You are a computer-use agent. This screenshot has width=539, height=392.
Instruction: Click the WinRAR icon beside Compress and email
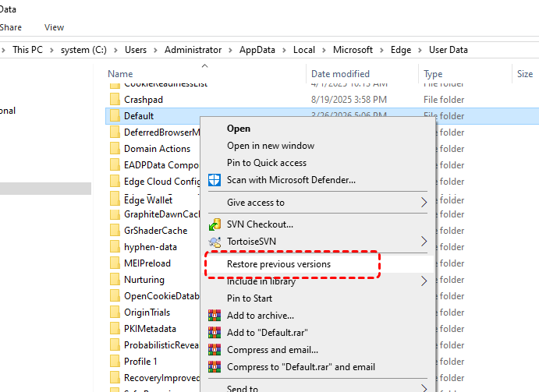point(215,350)
